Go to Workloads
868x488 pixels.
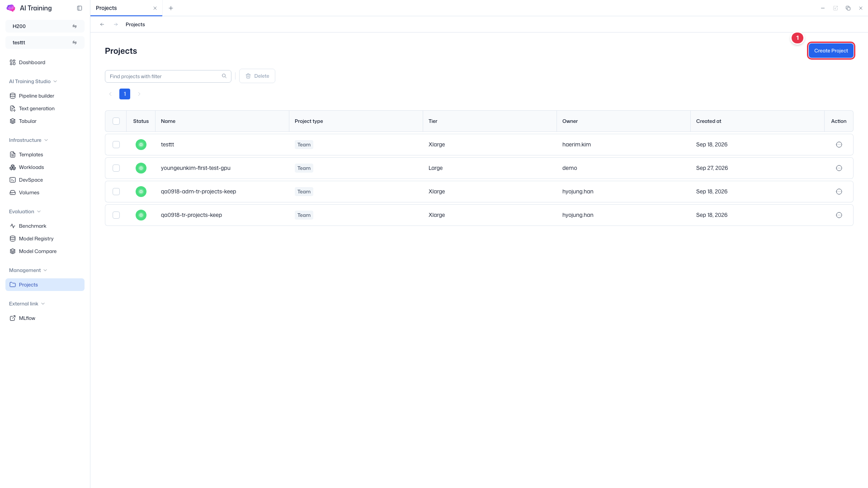tap(45, 167)
